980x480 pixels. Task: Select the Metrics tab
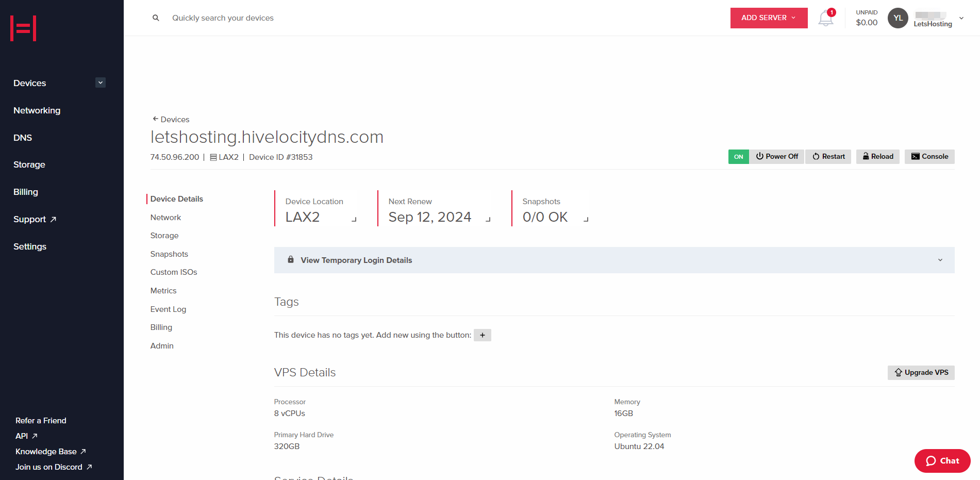click(x=163, y=291)
